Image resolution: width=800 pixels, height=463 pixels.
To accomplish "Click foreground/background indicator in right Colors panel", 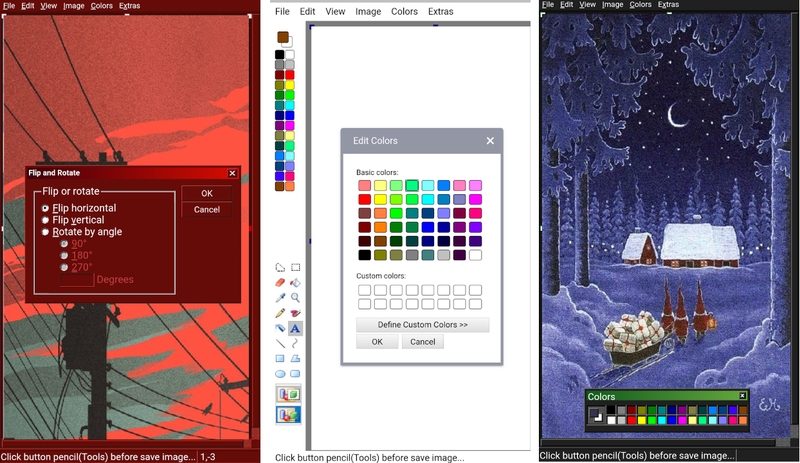I will coord(595,415).
